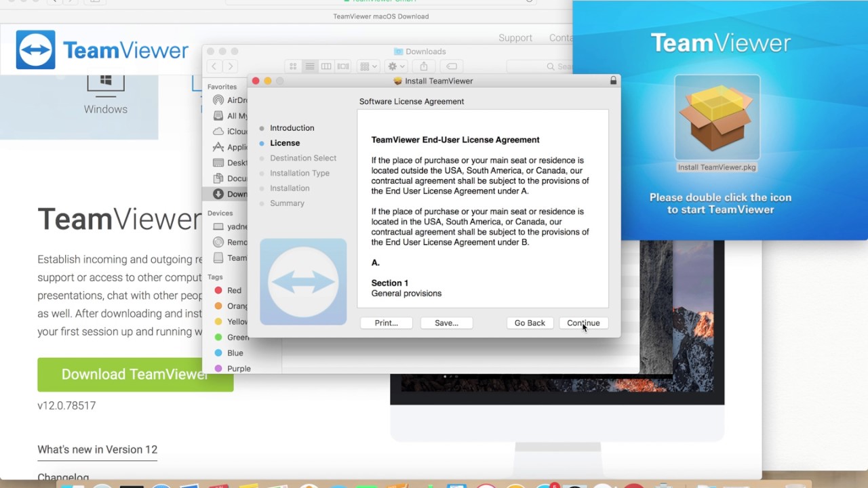Click the Destination Select step in installer

point(303,158)
